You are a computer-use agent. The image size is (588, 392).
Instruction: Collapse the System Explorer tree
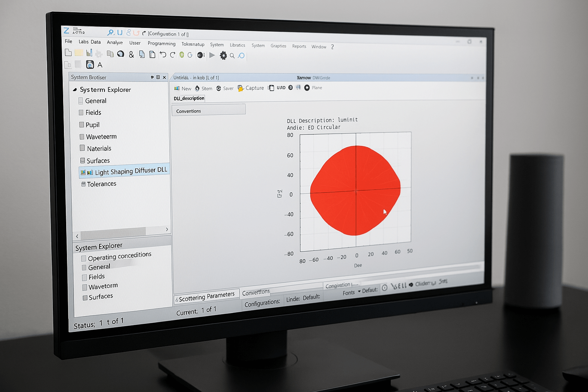point(75,89)
